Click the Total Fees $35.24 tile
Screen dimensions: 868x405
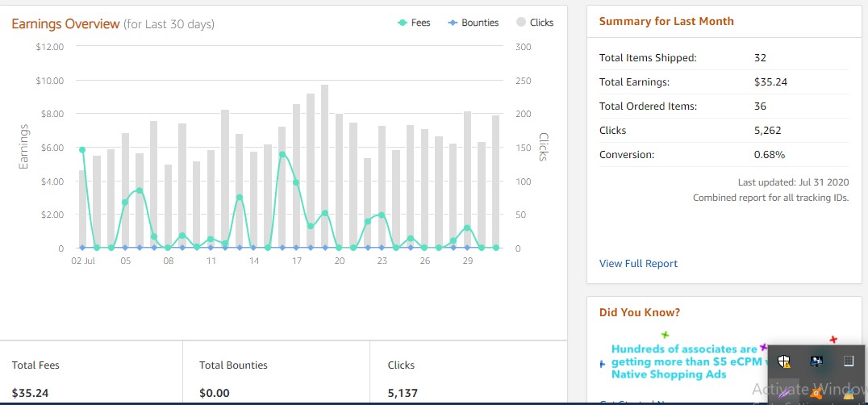coord(90,378)
